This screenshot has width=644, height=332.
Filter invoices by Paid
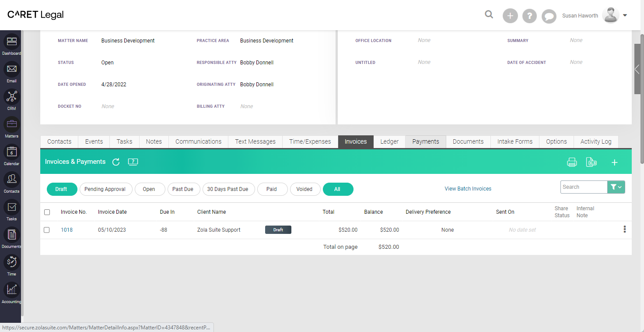(272, 189)
